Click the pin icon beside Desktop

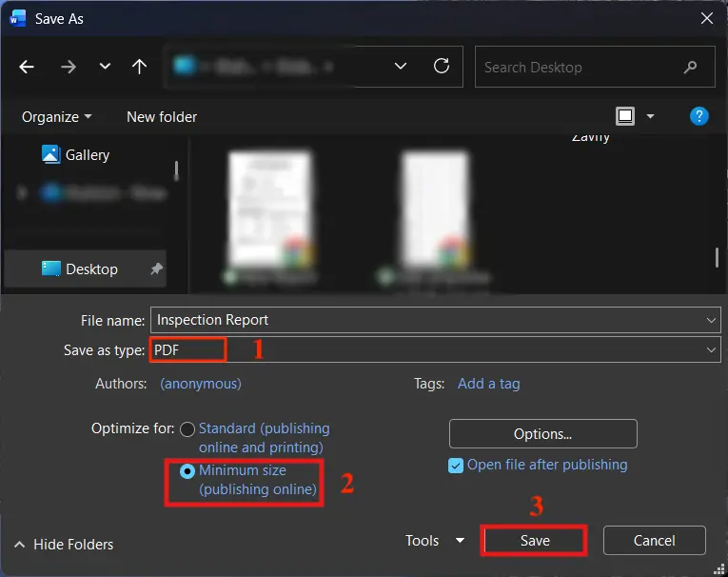(x=156, y=269)
